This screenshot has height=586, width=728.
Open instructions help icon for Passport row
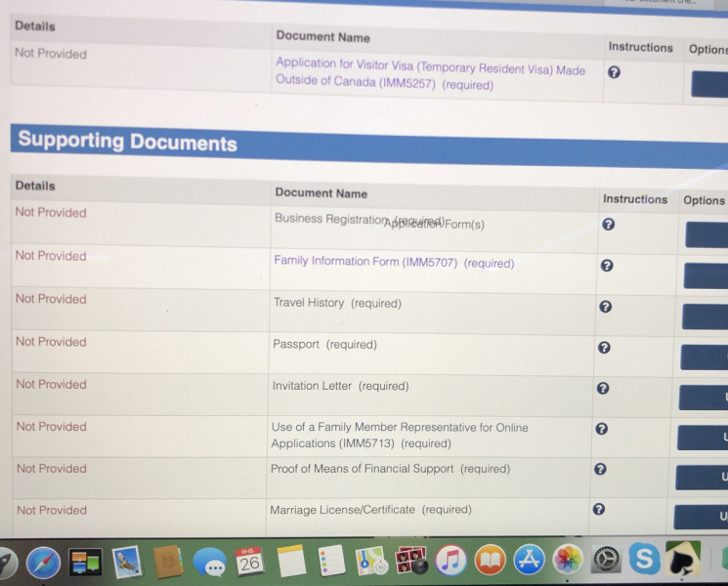click(x=604, y=347)
